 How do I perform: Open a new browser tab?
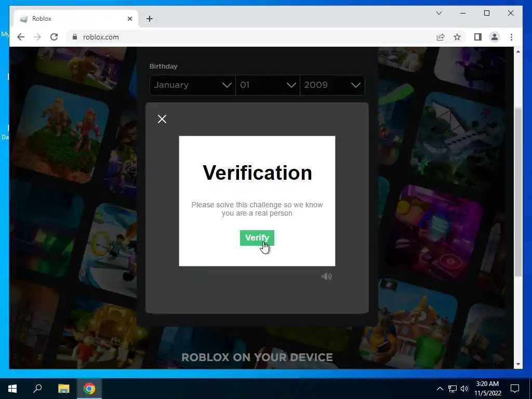tap(150, 19)
